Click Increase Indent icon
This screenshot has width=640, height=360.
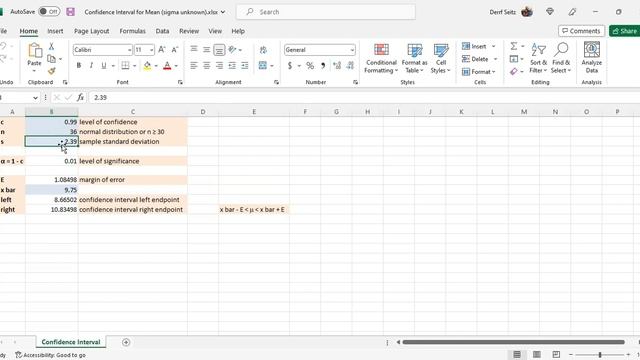click(x=245, y=65)
